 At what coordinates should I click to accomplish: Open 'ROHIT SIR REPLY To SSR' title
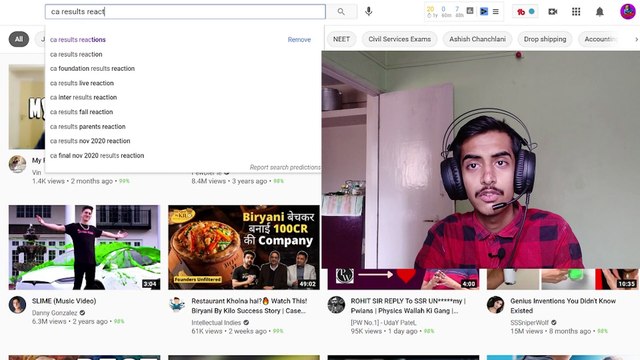pyautogui.click(x=408, y=306)
